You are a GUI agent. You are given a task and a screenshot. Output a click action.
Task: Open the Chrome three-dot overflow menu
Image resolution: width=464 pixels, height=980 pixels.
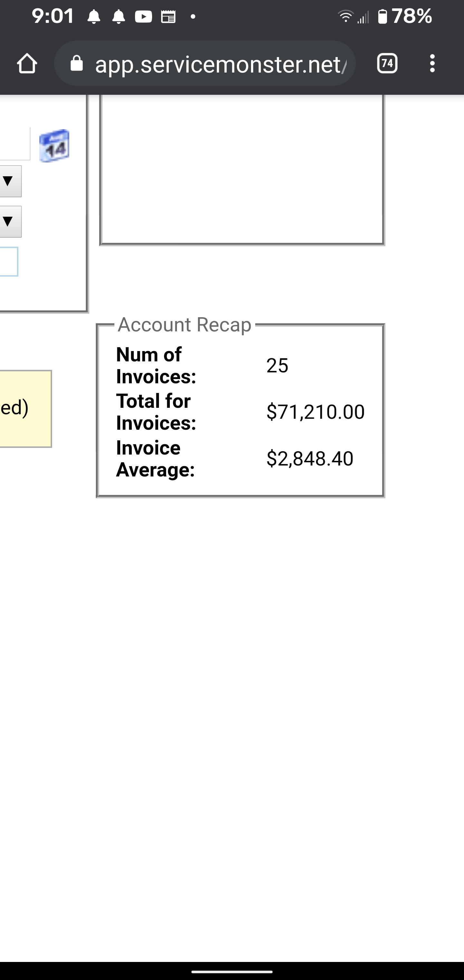pos(432,64)
